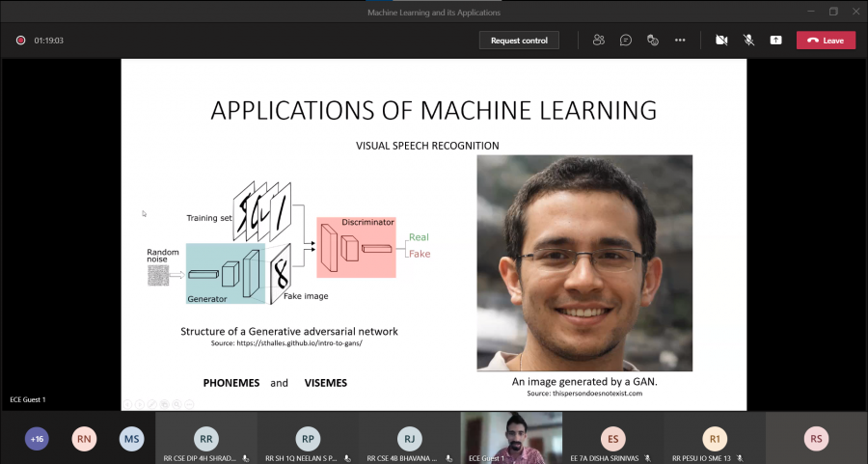
Task: Click Request control button
Action: tap(519, 41)
